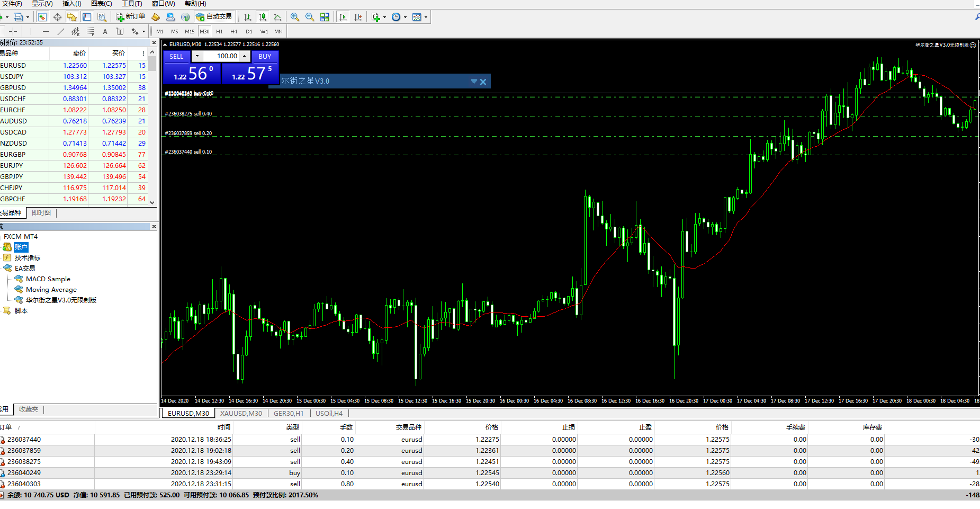Switch to the XAUUSD,M30 chart tab
The image size is (980, 509).
pos(241,413)
